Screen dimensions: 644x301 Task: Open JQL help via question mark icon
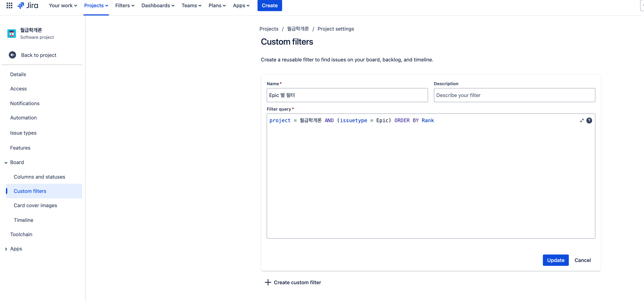pos(590,120)
